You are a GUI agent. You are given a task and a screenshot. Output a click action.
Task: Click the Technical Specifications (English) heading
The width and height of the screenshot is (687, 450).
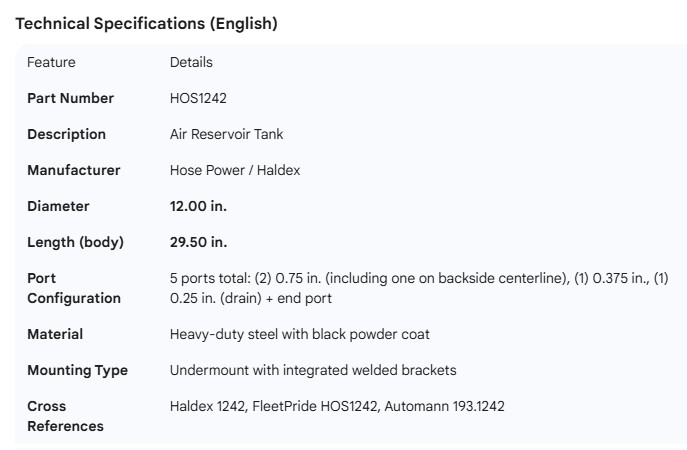[147, 24]
